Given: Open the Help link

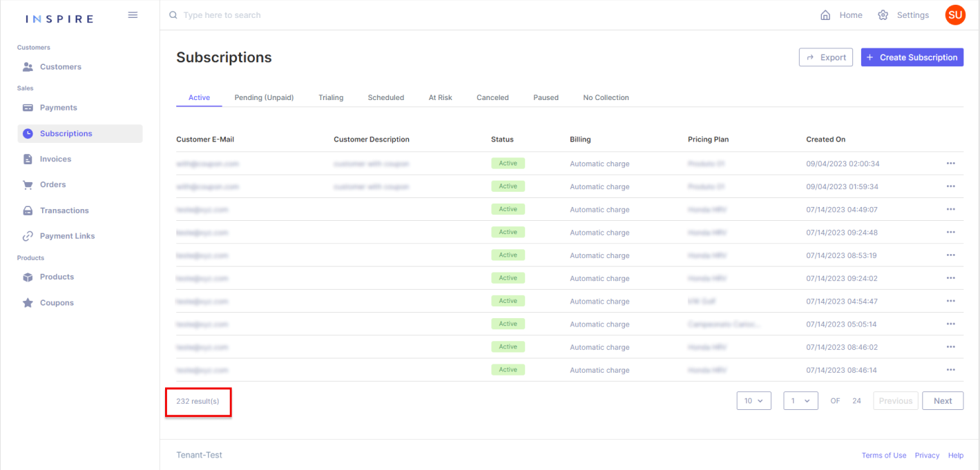Looking at the screenshot, I should tap(956, 456).
